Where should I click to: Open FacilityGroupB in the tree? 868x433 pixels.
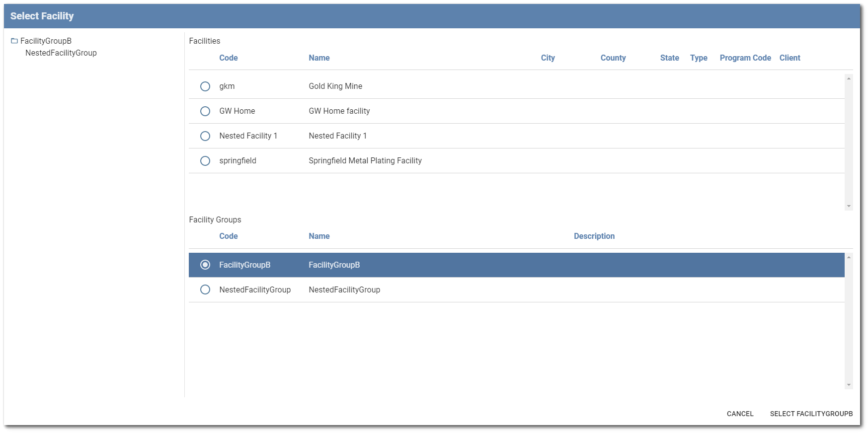[46, 41]
